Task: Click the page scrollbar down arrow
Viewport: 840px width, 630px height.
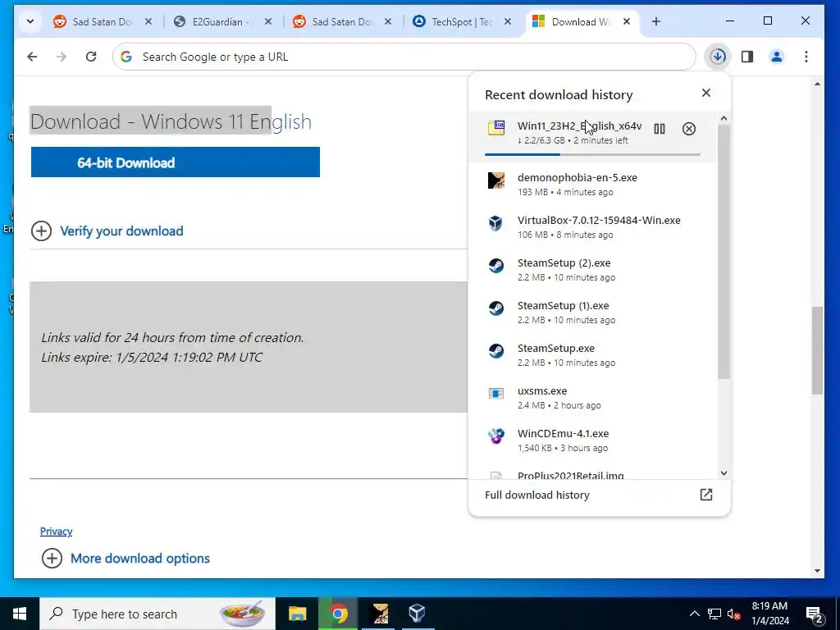Action: click(x=818, y=571)
